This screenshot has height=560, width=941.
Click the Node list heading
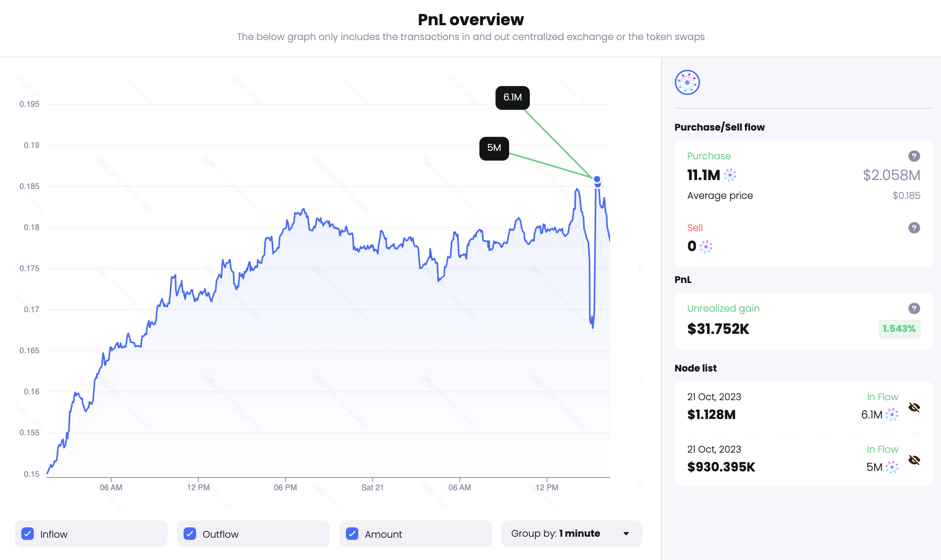click(x=696, y=368)
